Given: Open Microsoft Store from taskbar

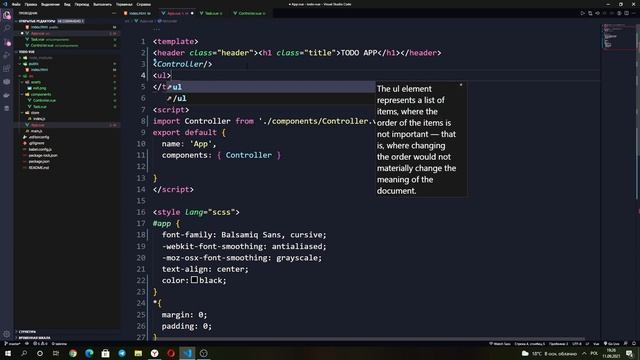Looking at the screenshot, I should click(x=106, y=353).
